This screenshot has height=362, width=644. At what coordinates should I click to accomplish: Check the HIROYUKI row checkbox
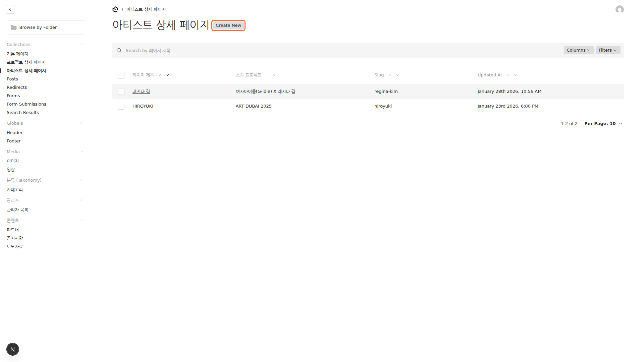[x=121, y=106]
